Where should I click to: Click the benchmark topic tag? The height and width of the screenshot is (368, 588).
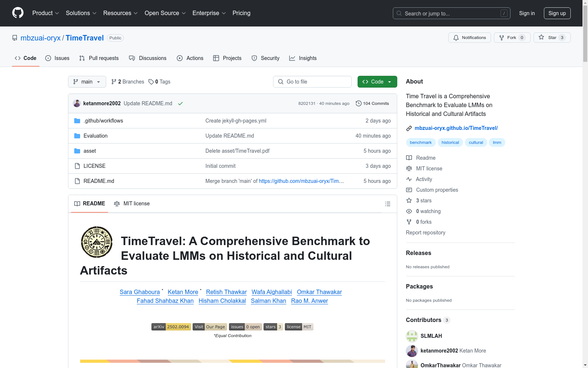click(421, 142)
